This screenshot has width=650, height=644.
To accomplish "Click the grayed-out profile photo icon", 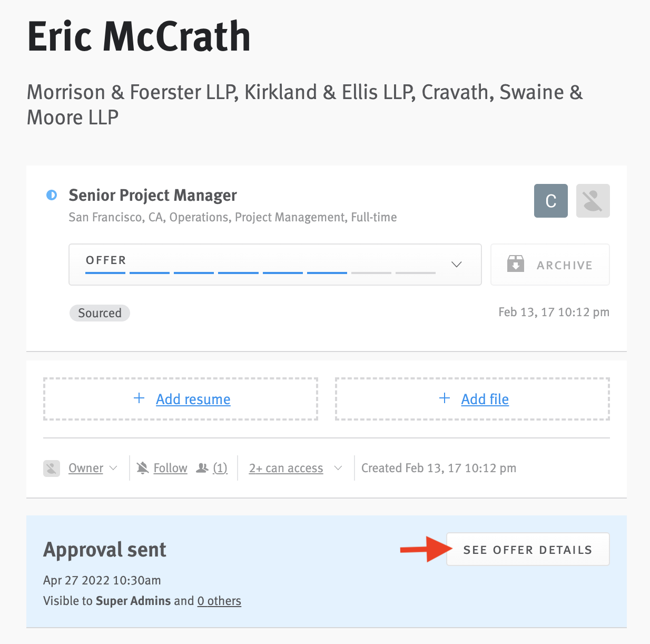I will click(x=593, y=201).
